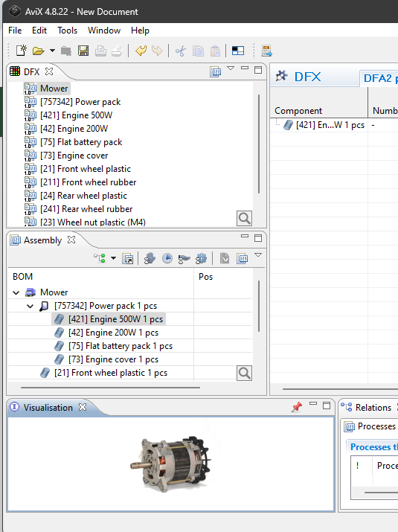Click the linked views shortcut icon in Assembly toolbar
This screenshot has width=398, height=532.
127,258
